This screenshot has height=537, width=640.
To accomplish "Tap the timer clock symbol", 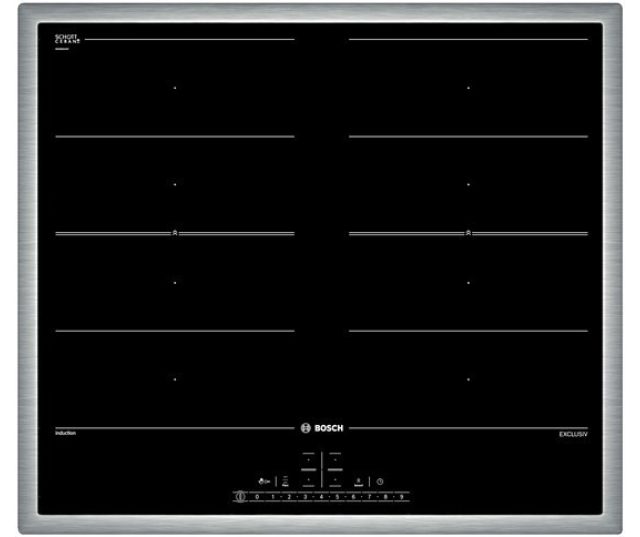I will pos(380,482).
